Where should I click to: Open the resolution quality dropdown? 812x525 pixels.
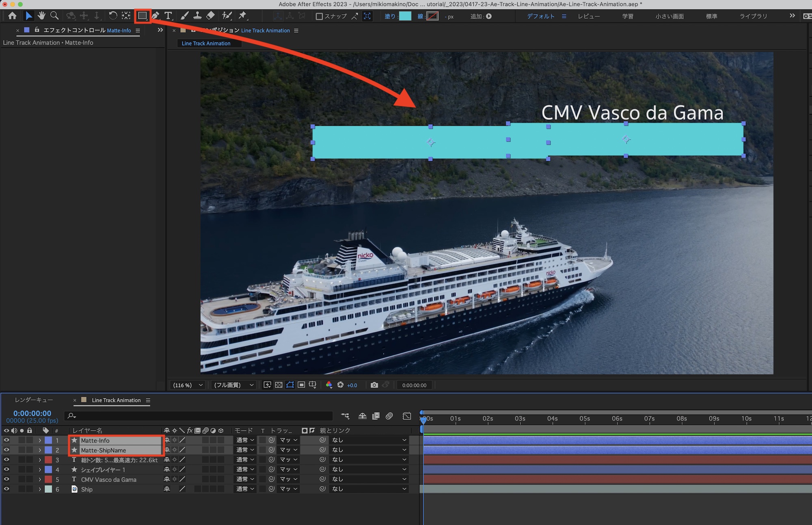coord(233,385)
